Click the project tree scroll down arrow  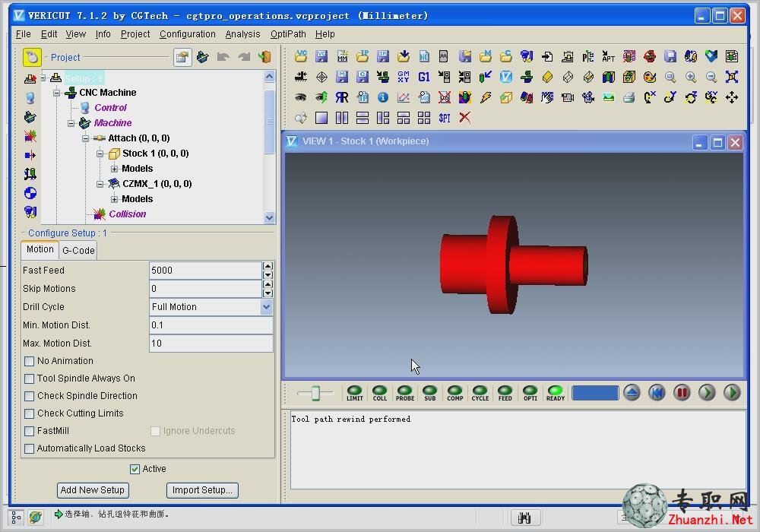coord(270,218)
